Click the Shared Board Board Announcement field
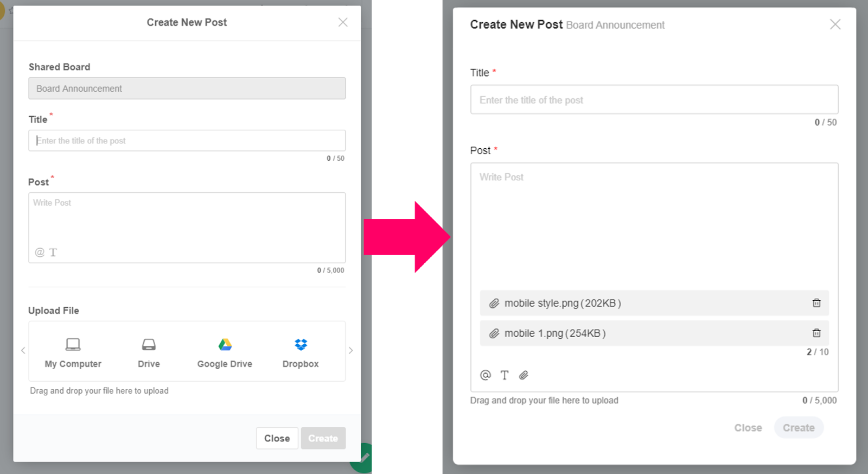Screen dimensions: 868x474 click(x=187, y=89)
